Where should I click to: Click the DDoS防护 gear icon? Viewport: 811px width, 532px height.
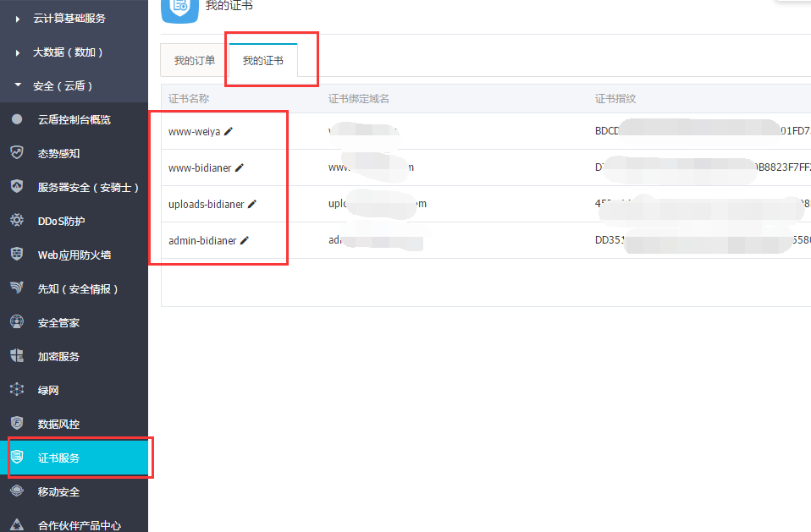[x=17, y=221]
